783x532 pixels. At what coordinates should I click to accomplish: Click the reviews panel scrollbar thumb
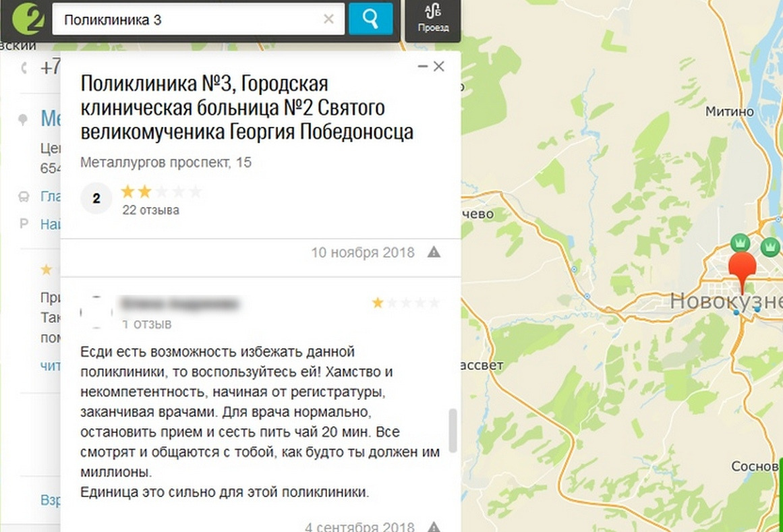[453, 430]
